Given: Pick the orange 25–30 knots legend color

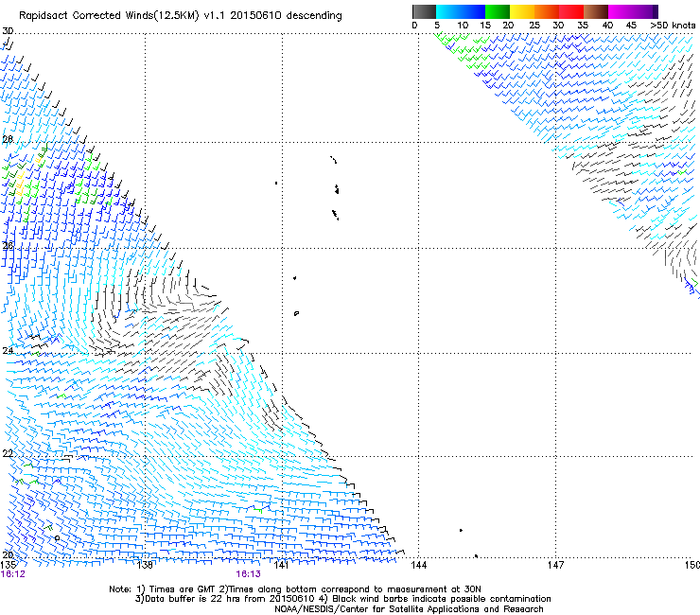Looking at the screenshot, I should pyautogui.click(x=547, y=11).
